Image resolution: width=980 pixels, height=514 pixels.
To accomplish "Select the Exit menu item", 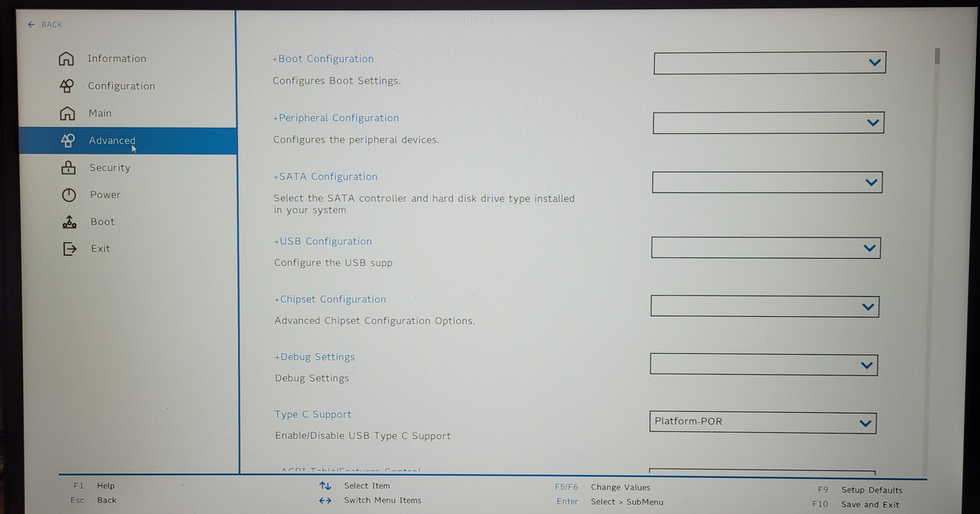I will [100, 248].
